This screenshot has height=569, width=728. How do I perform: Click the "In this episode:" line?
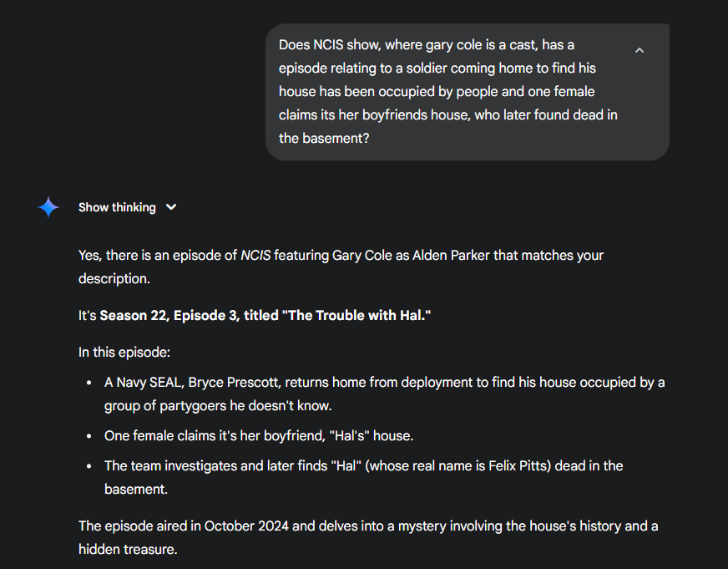coord(124,353)
